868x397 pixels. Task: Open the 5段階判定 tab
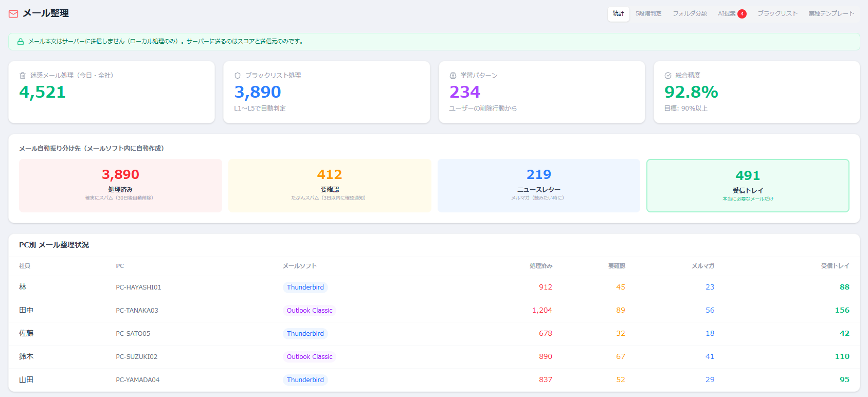[648, 14]
